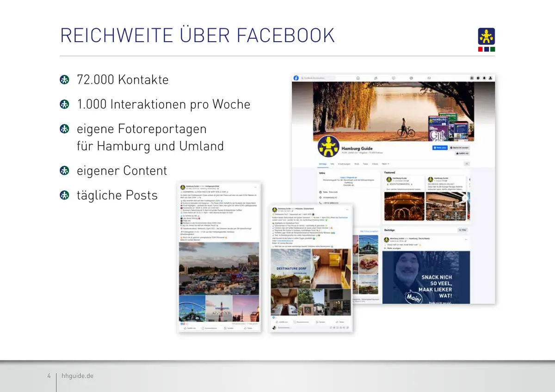Like the Heiligengeistfeld DOM post
The image size is (555, 392).
(190, 328)
